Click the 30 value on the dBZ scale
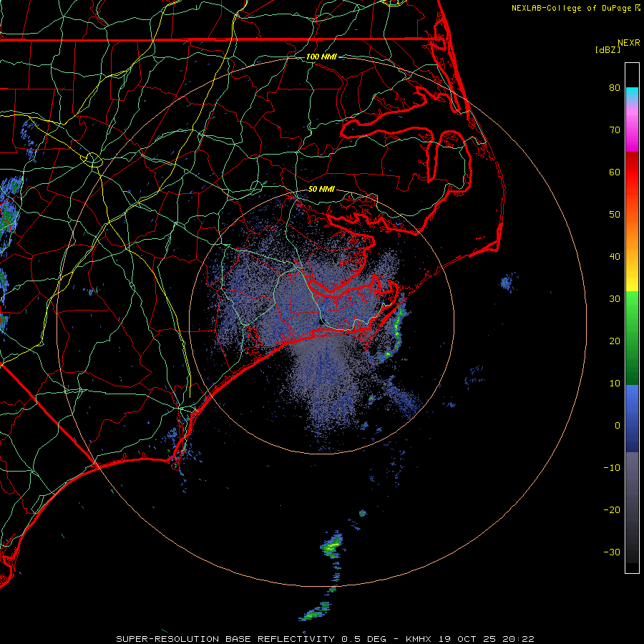Viewport: 644px width, 644px height. click(x=615, y=298)
